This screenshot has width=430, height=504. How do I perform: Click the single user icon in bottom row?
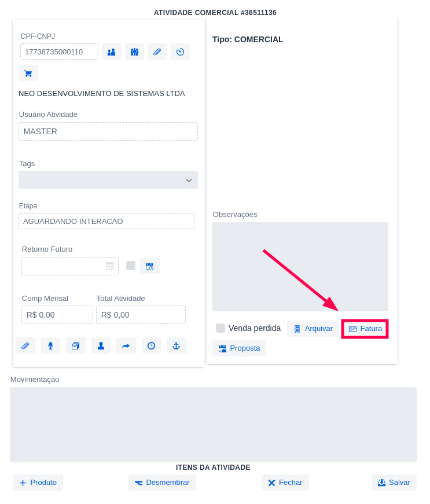pyautogui.click(x=101, y=346)
